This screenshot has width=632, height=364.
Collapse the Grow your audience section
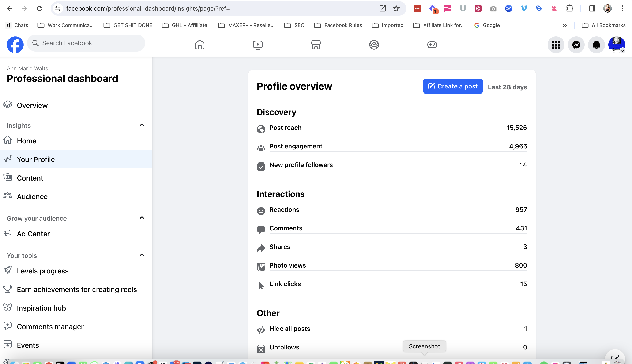pyautogui.click(x=142, y=218)
